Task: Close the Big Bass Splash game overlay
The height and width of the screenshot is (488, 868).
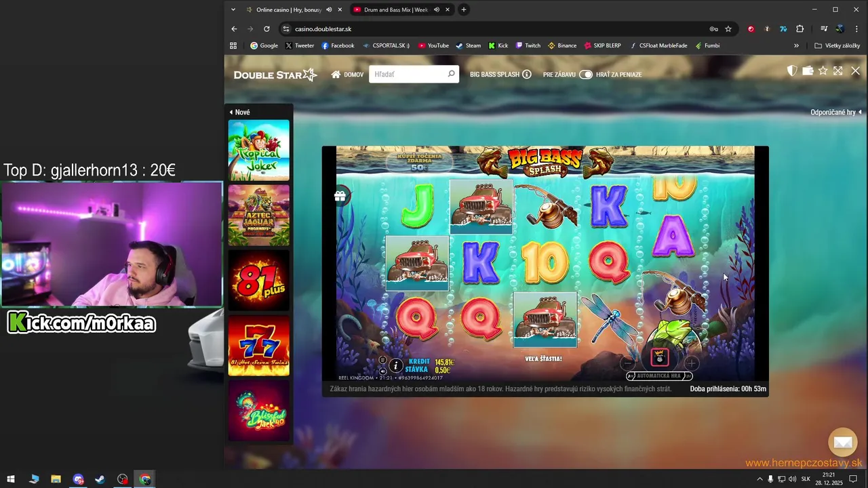Action: click(855, 70)
